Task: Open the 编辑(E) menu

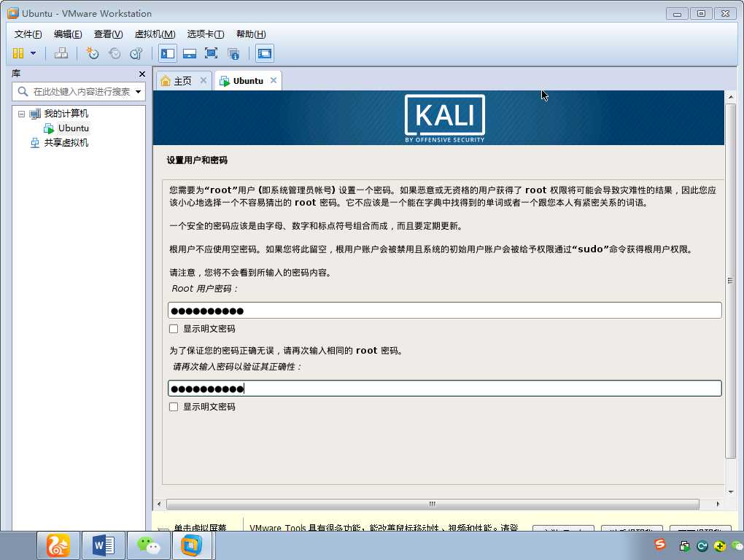Action: [x=68, y=34]
